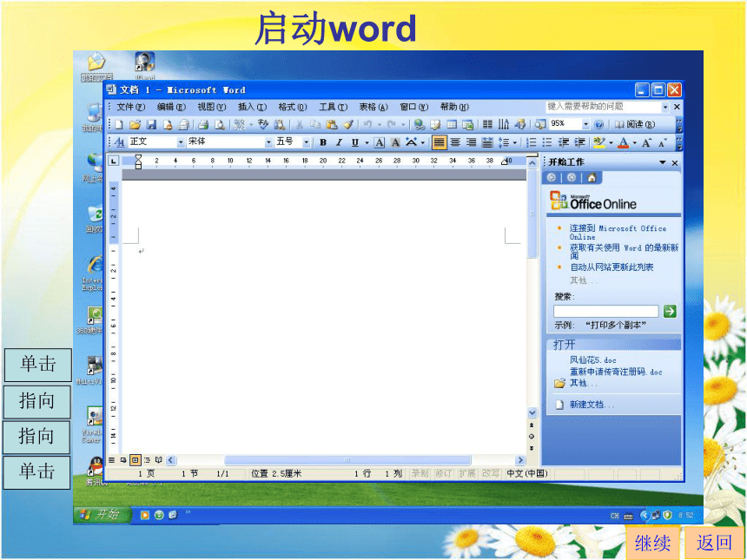This screenshot has width=747, height=560.
Task: Click the Numbered list icon
Action: pyautogui.click(x=532, y=142)
